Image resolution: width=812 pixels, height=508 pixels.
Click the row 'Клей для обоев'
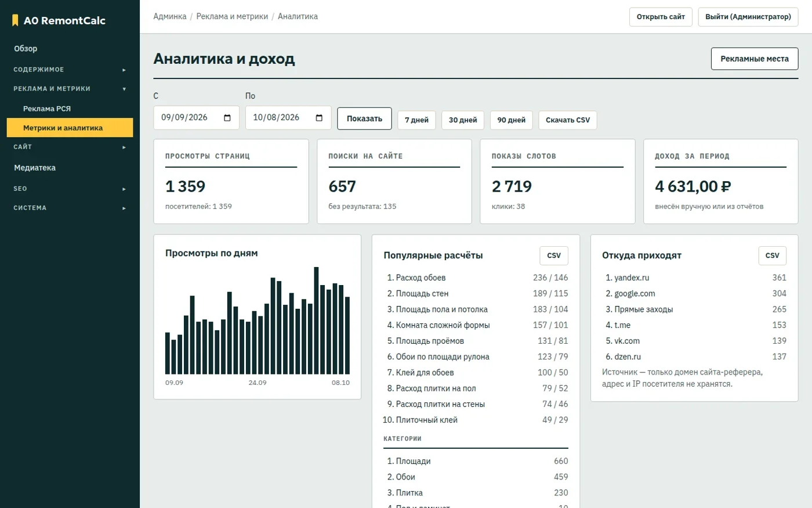pyautogui.click(x=476, y=373)
